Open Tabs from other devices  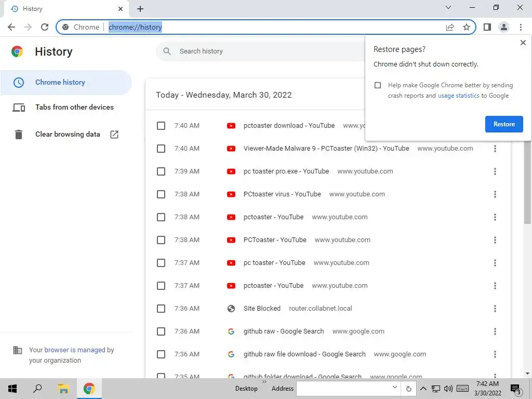(66, 107)
